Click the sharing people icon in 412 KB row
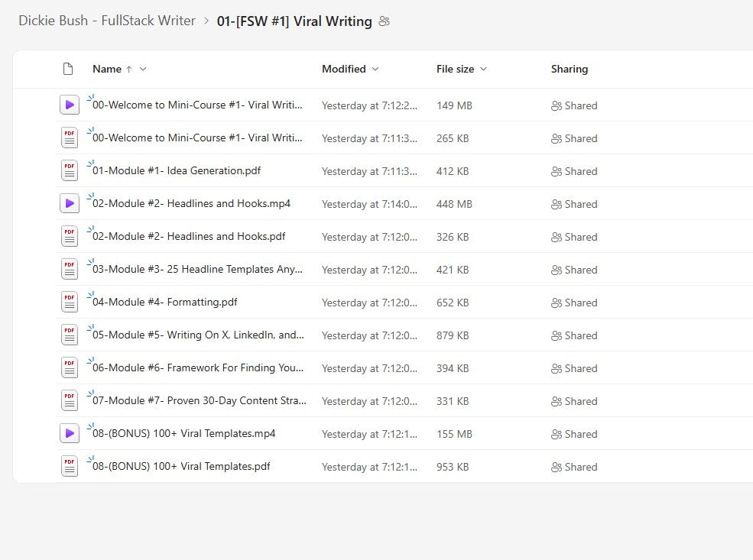This screenshot has width=753, height=560. pyautogui.click(x=556, y=171)
